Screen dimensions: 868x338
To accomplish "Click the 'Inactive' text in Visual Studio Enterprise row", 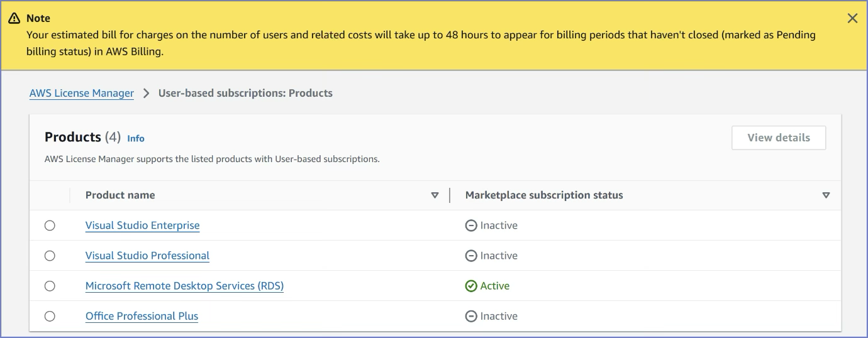I will tap(499, 226).
